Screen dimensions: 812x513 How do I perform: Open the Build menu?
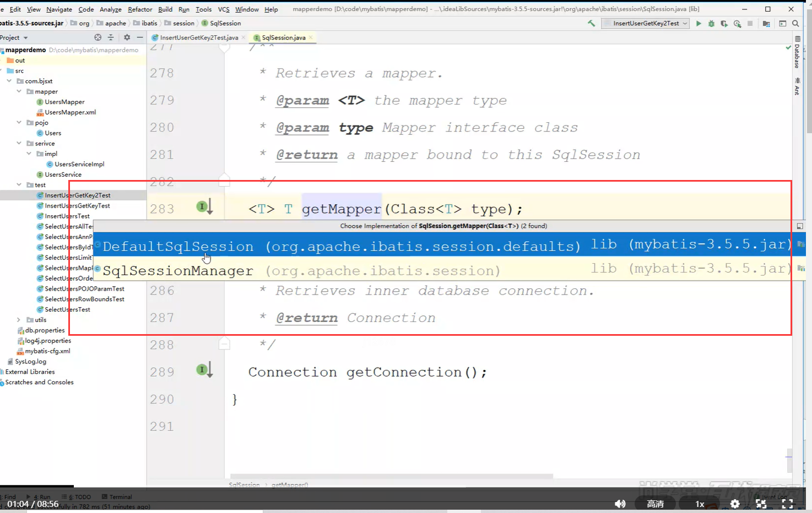[x=165, y=9]
